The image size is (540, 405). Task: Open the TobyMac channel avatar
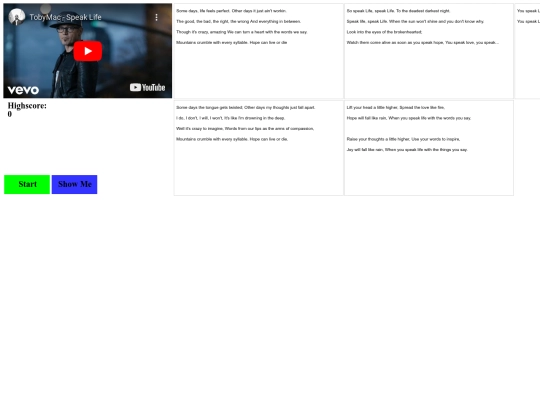17,17
